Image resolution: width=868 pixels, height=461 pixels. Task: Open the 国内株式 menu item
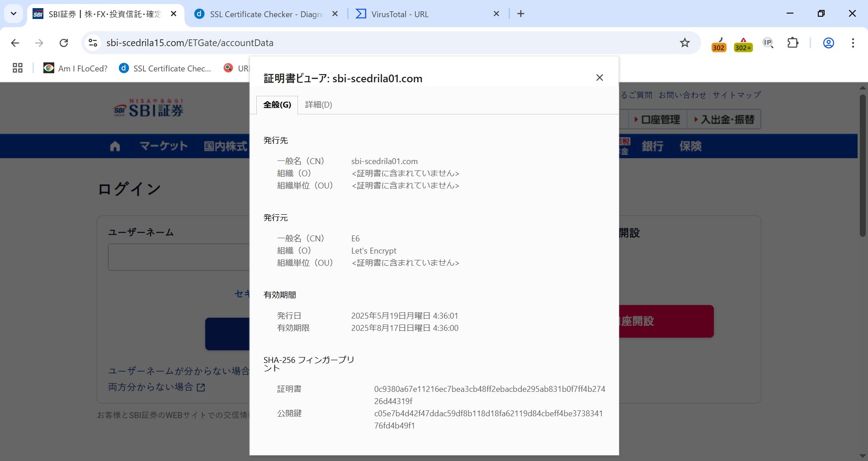coord(225,146)
